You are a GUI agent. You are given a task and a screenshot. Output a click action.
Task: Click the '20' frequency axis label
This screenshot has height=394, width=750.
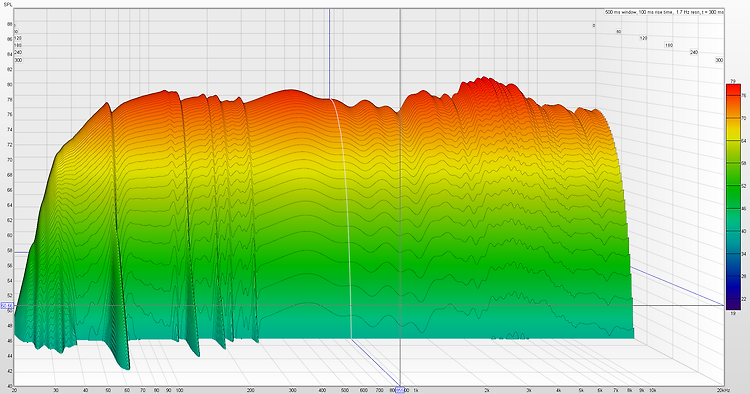tap(14, 390)
